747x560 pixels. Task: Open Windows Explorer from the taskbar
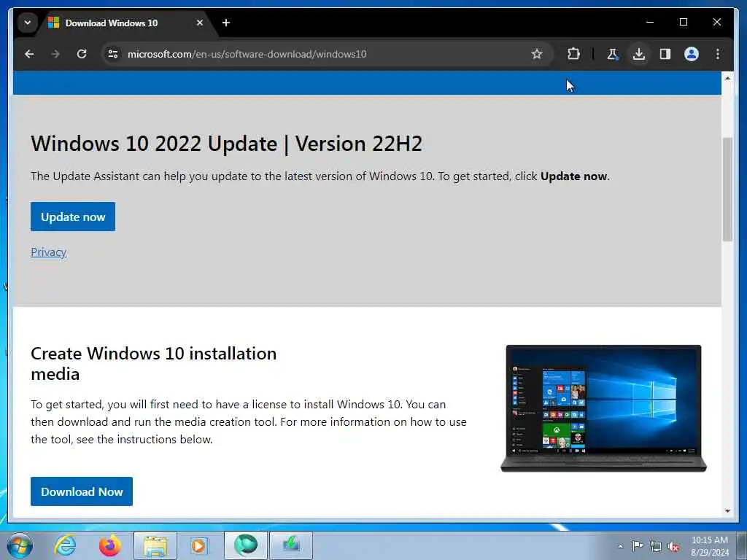point(155,545)
